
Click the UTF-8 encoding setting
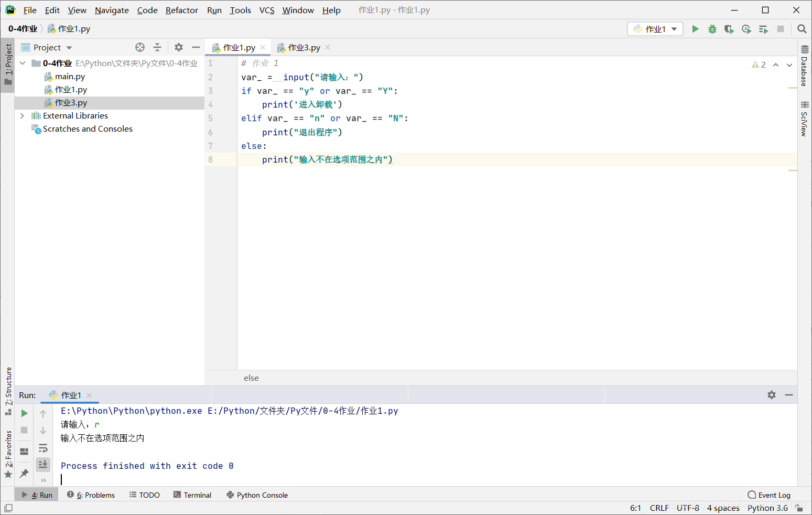pyautogui.click(x=688, y=508)
